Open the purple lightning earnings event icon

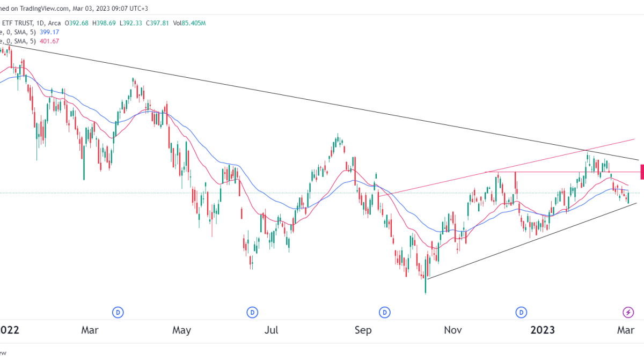[628, 312]
